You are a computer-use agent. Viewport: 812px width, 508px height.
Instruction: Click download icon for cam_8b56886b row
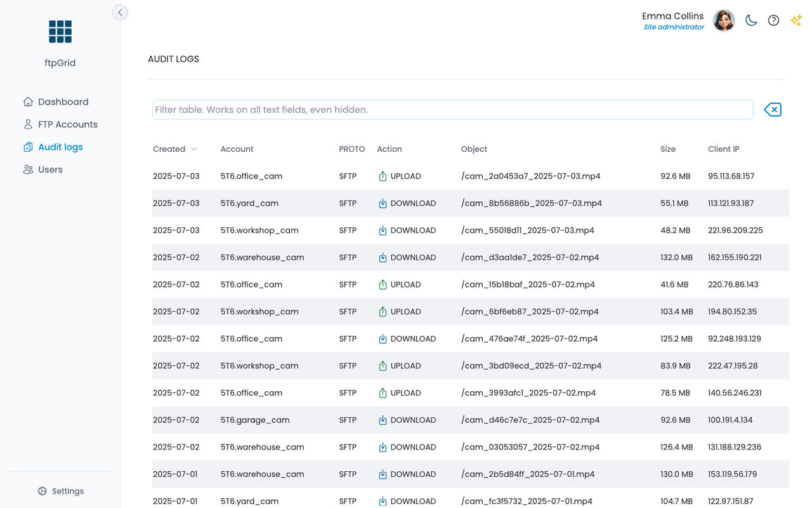click(x=383, y=203)
